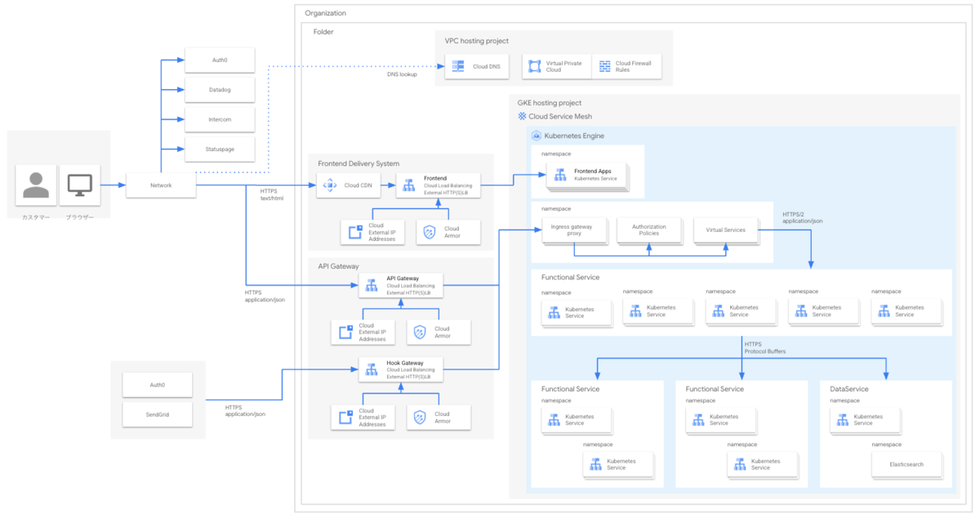Screen dimensions: 980x518
Task: Click the 'HTTPS Protocol Buffers' label
Action: [x=765, y=348]
